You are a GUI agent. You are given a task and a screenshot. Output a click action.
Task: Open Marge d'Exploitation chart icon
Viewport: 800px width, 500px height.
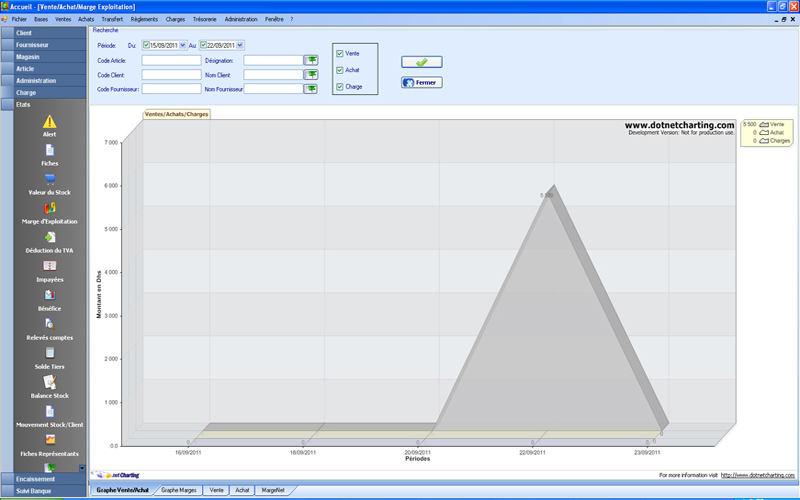coord(49,208)
